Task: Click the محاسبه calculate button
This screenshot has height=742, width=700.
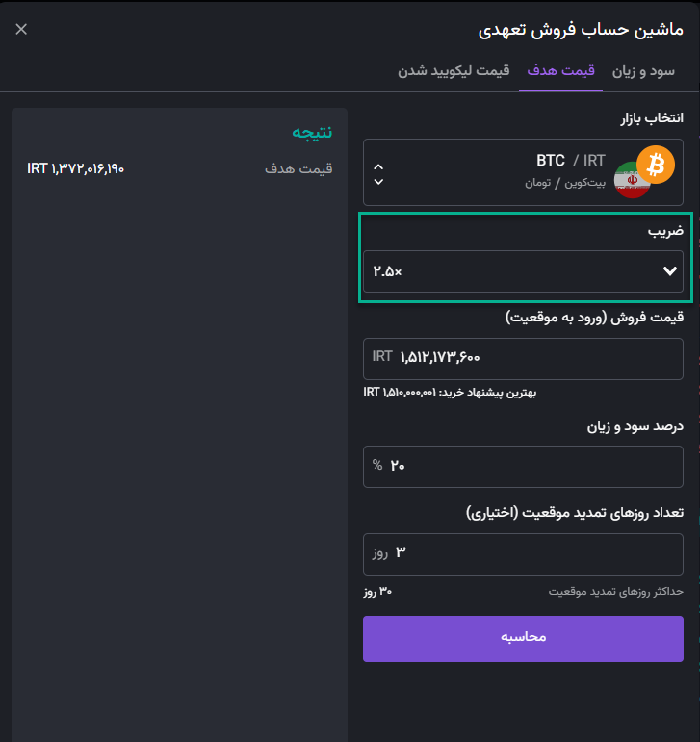Action: coord(523,639)
